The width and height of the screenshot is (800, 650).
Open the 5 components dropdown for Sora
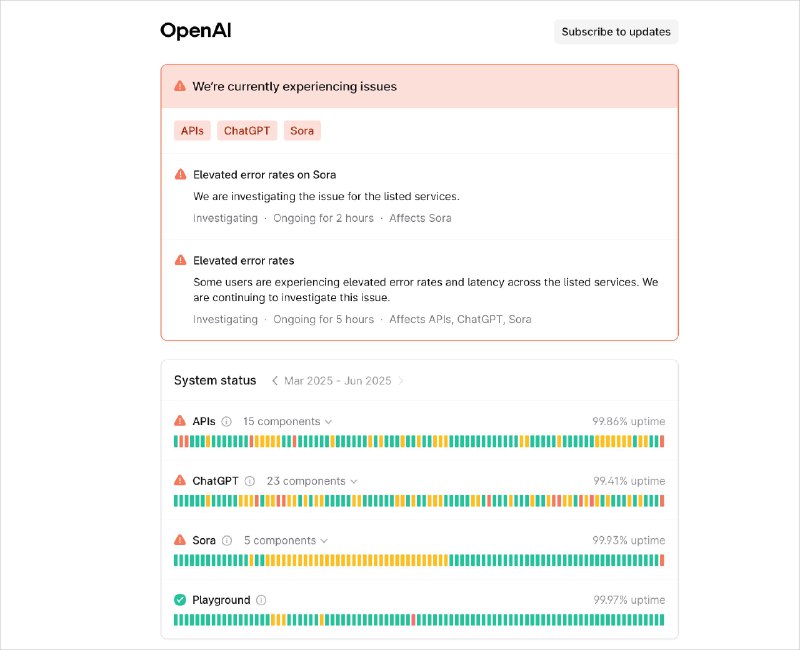287,540
